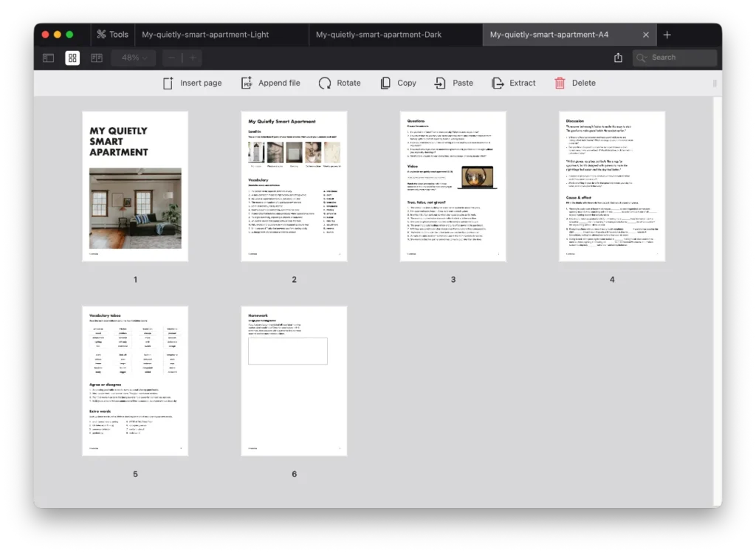Delete the selected page with the trash icon

coord(575,83)
